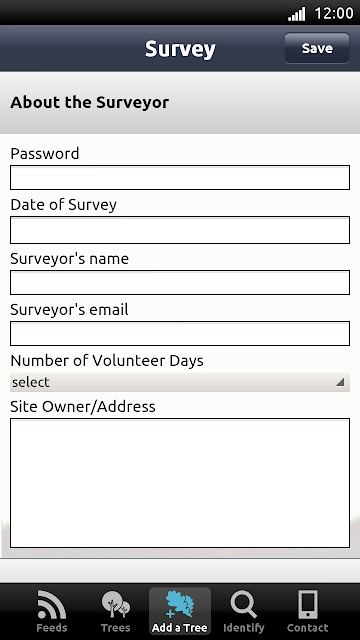
Task: Click the 12:00 clock in status bar
Action: pos(333,13)
